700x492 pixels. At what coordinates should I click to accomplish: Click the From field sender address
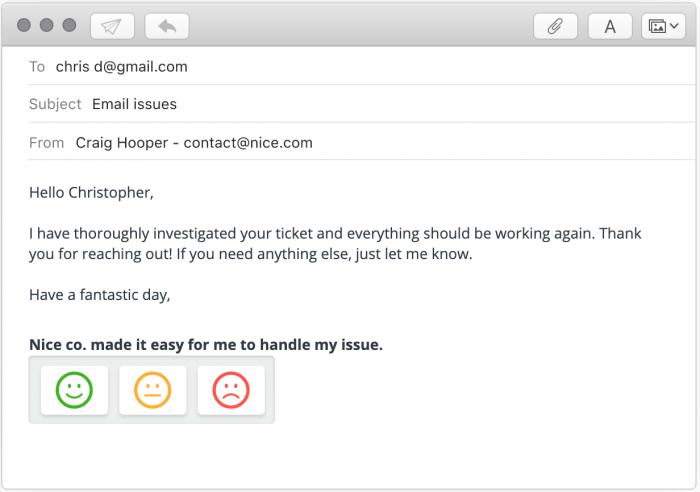[361, 142]
